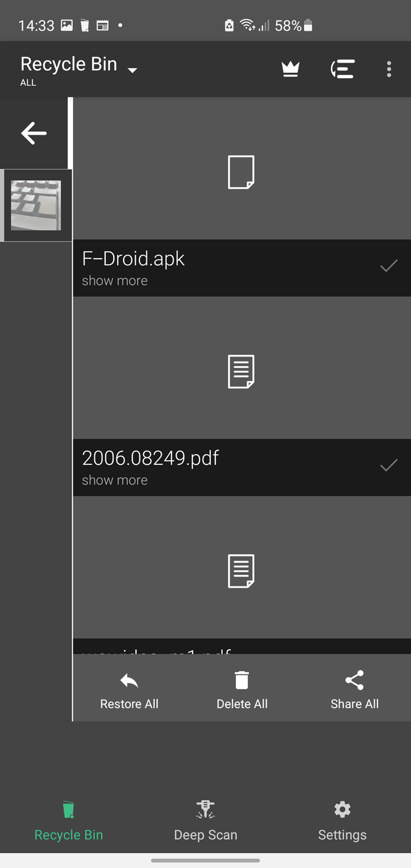This screenshot has height=868, width=411.
Task: Tap the document icon above 2006.08249.pdf
Action: tap(241, 372)
